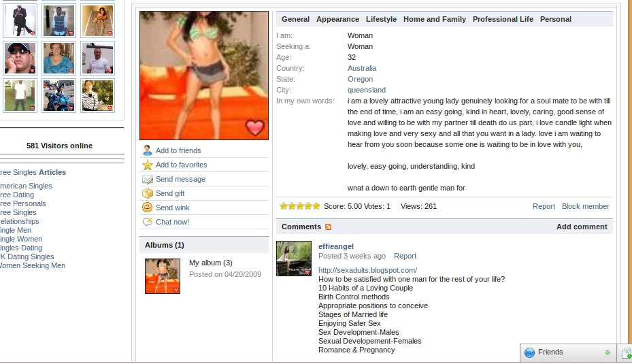The height and width of the screenshot is (364, 632).
Task: Click the Friends globe icon in chat bar
Action: tap(529, 352)
